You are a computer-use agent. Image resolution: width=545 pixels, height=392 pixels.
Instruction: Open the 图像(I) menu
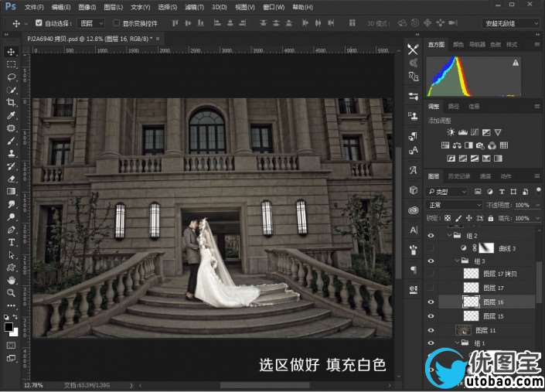[87, 7]
